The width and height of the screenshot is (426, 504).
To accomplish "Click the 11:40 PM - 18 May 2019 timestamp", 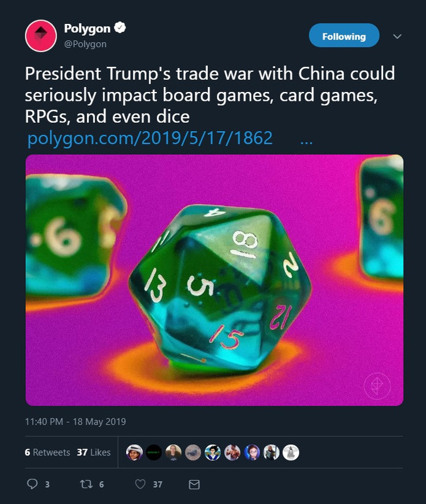I will 76,421.
